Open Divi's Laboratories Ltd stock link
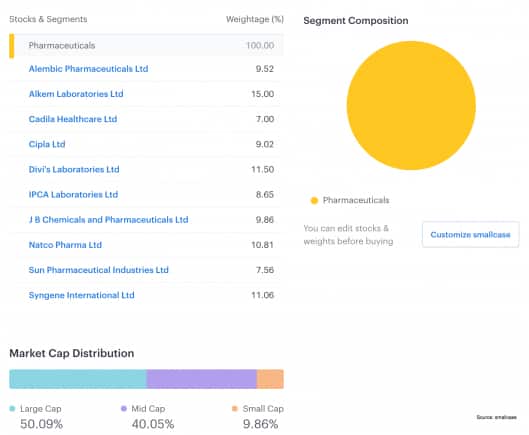Screen dimensions: 529x435 click(x=74, y=169)
